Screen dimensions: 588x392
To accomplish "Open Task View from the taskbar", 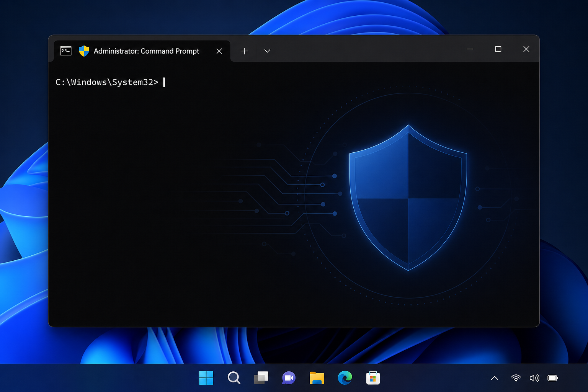I will pos(261,378).
